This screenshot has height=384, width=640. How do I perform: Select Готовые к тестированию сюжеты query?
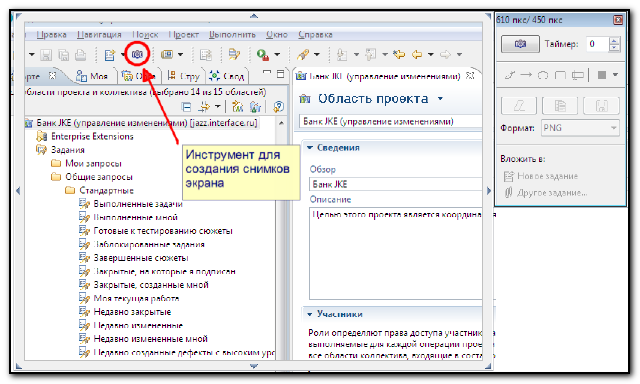pyautogui.click(x=163, y=231)
